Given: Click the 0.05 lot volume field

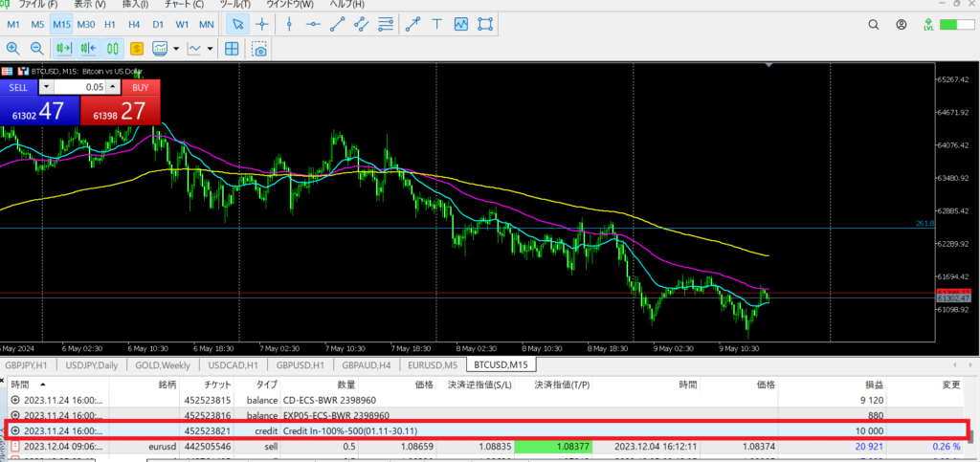Looking at the screenshot, I should [x=82, y=87].
